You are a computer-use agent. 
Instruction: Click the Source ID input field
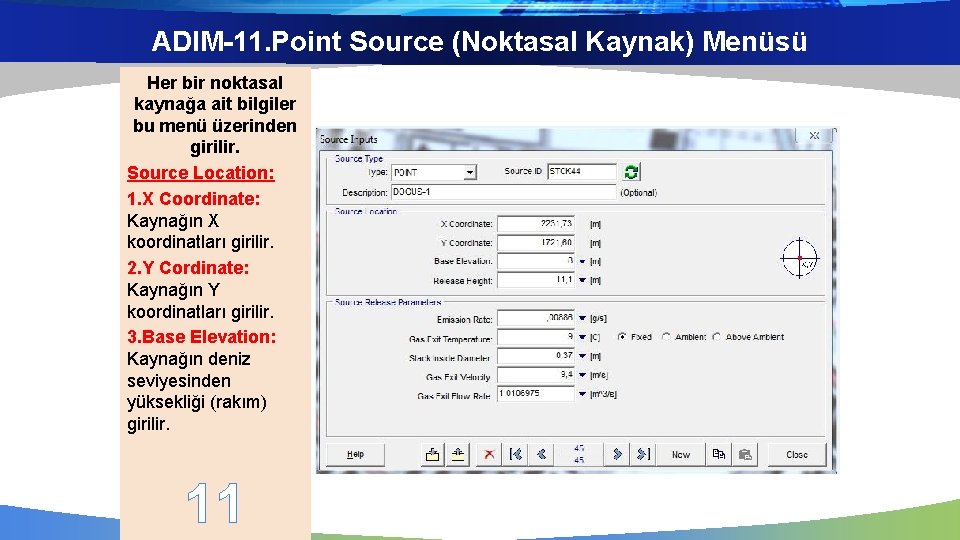582,171
